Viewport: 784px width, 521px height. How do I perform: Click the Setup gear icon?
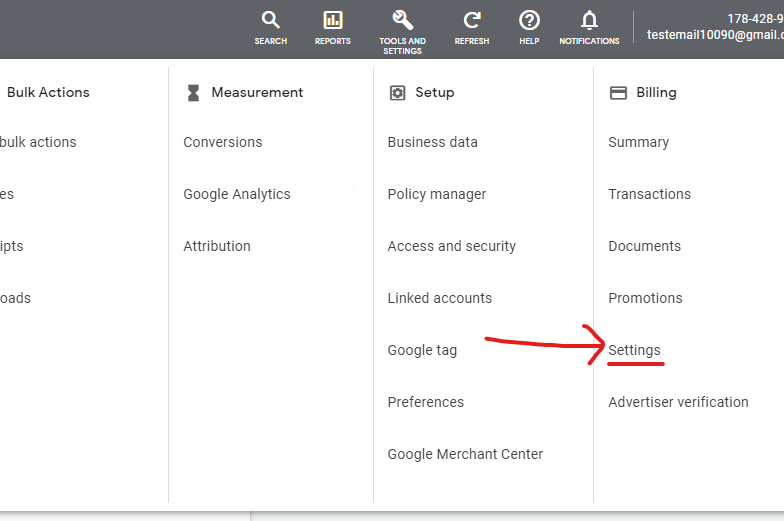click(x=398, y=92)
